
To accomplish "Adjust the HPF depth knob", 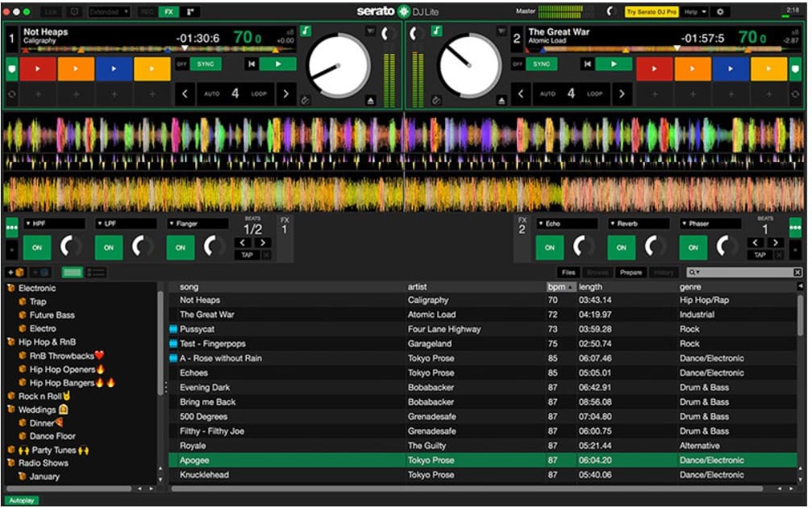I will [x=72, y=247].
